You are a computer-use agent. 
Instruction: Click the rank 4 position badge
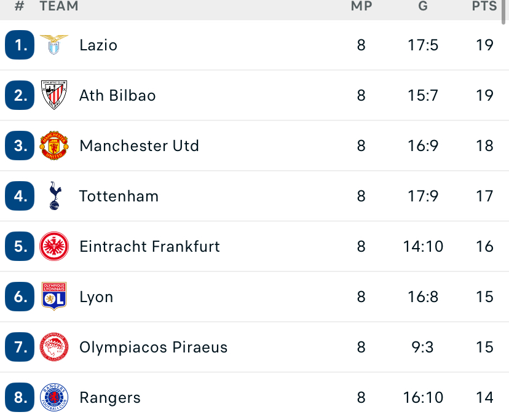(20, 196)
